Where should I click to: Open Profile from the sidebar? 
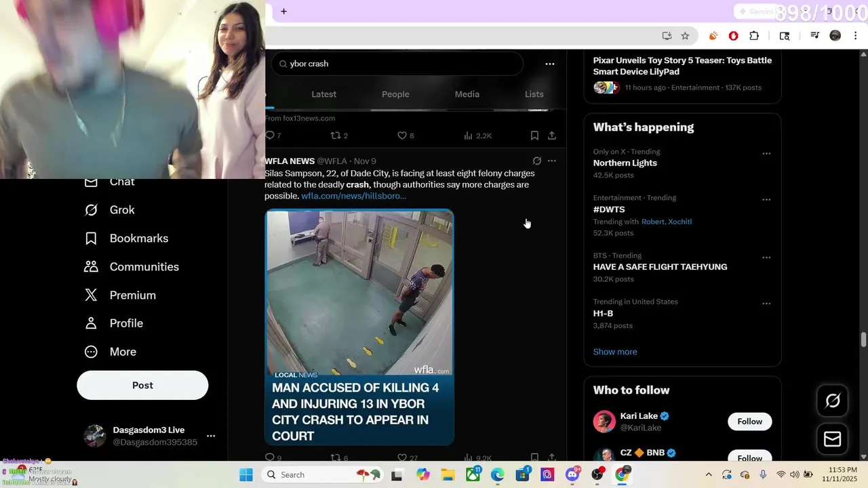(113, 323)
